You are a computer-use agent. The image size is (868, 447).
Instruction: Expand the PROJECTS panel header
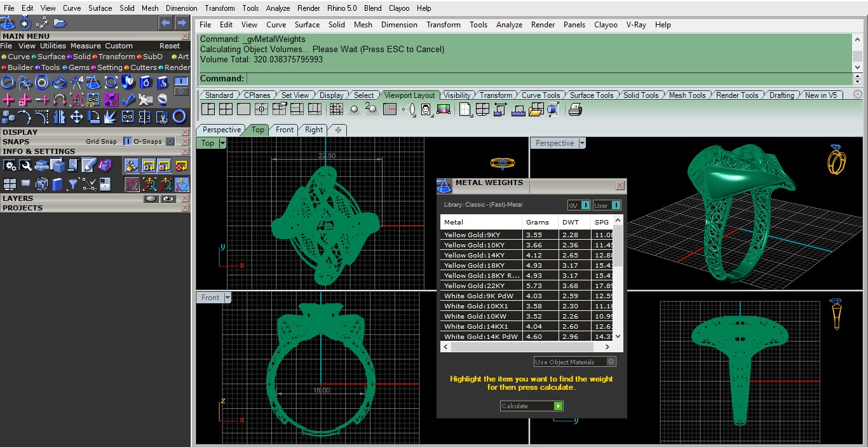95,208
